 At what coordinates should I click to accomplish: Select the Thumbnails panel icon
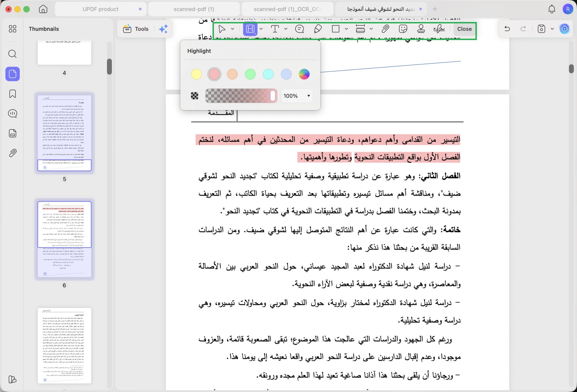click(x=12, y=74)
